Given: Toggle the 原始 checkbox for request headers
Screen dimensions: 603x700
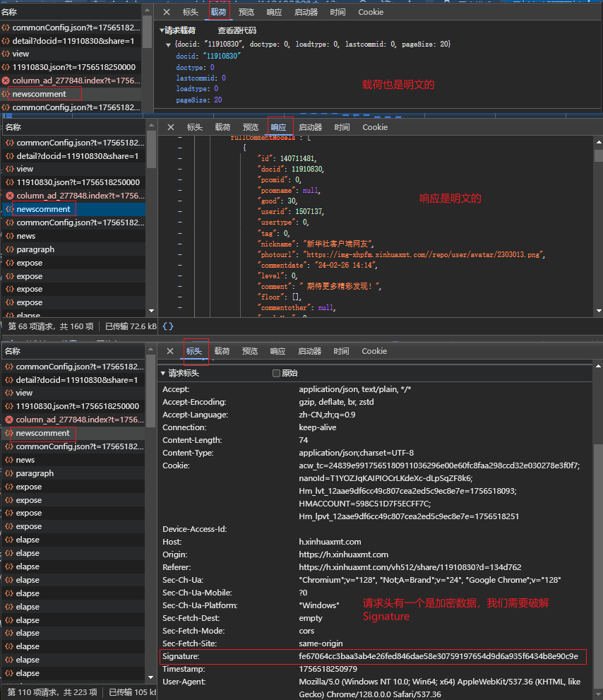Looking at the screenshot, I should [276, 373].
